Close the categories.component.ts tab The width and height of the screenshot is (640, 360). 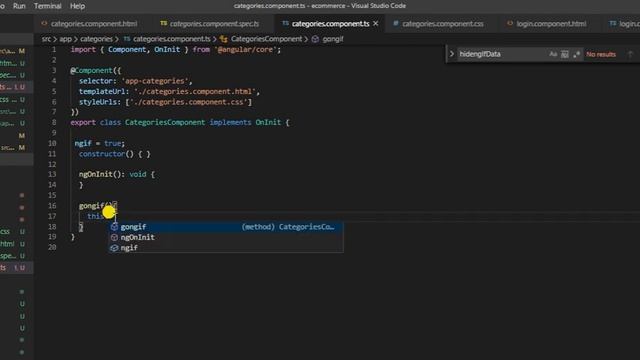coord(376,24)
